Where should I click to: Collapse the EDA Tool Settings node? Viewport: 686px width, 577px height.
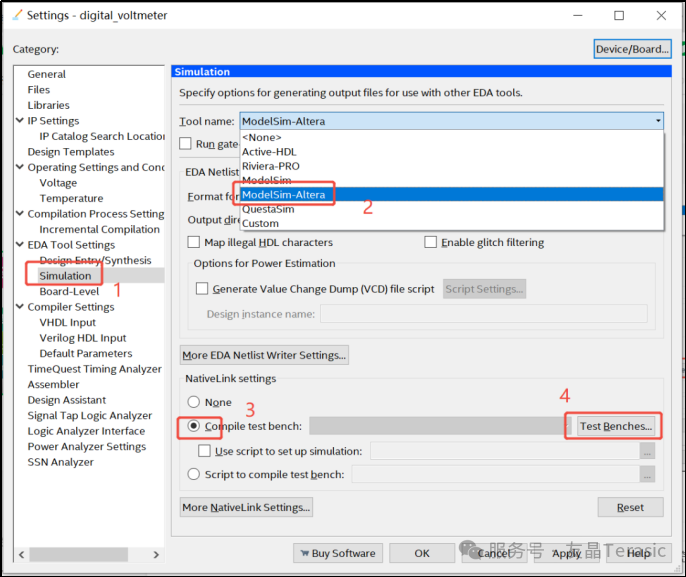click(x=20, y=245)
